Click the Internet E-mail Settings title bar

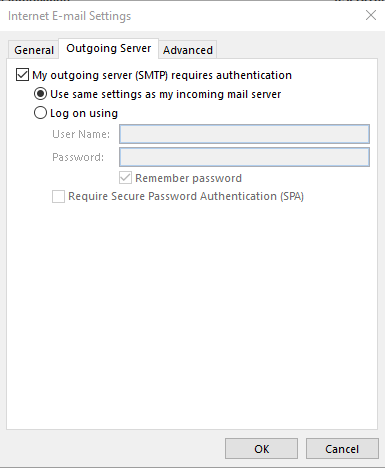[192, 16]
